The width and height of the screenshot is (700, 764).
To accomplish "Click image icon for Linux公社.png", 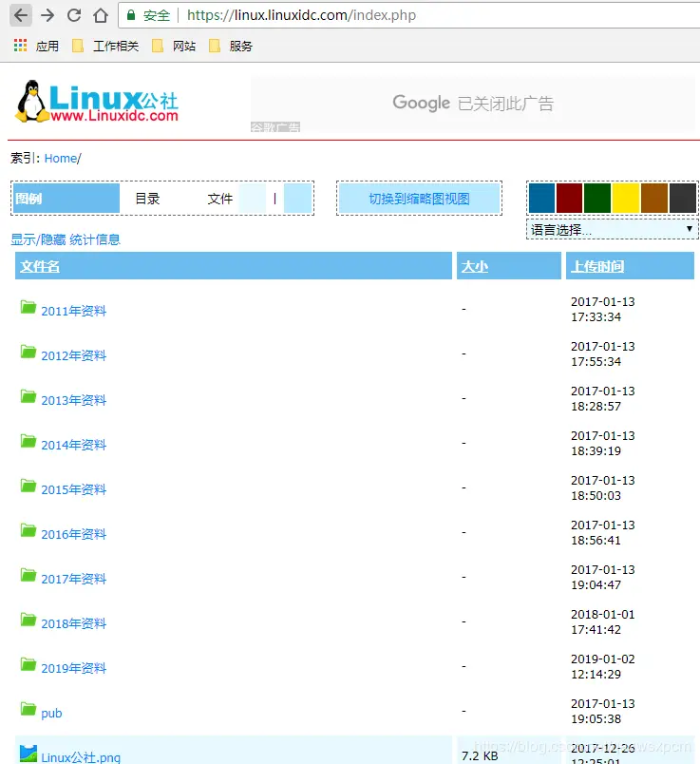I will pos(28,754).
